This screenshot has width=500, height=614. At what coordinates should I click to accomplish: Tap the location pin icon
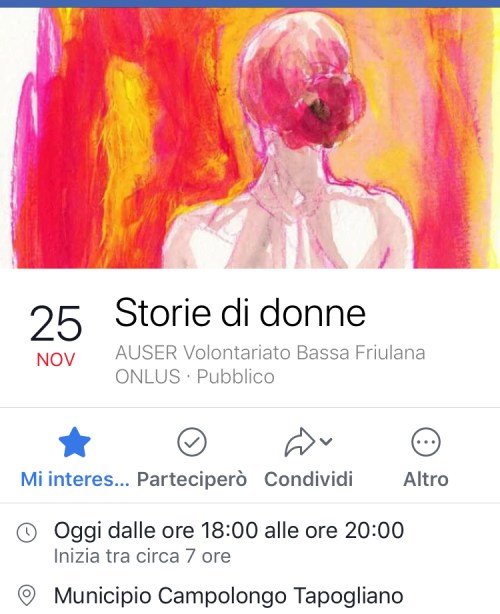click(27, 596)
